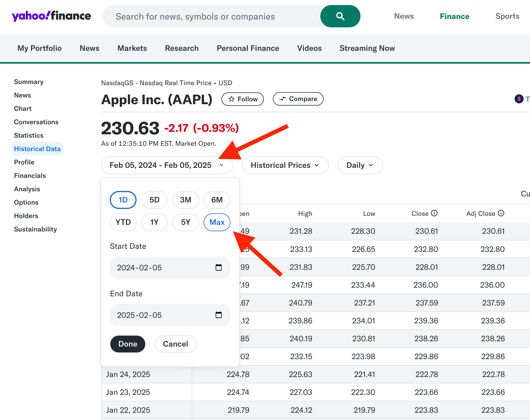The image size is (530, 420).
Task: Select the 3M range preset
Action: click(186, 200)
